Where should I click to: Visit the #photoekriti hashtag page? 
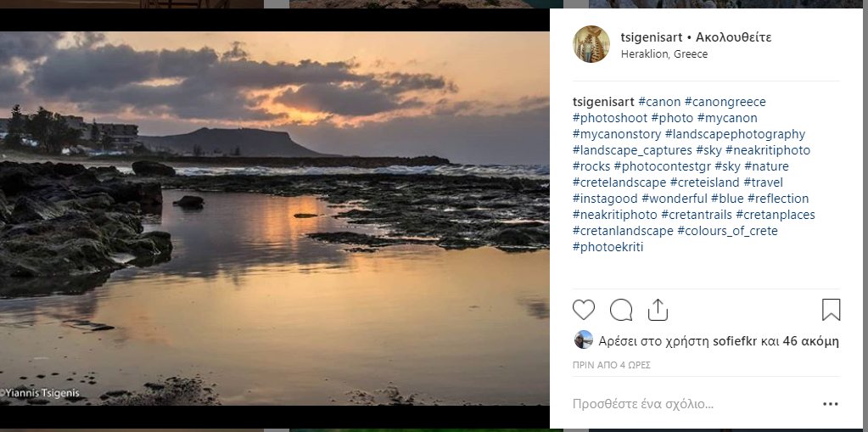coord(608,247)
